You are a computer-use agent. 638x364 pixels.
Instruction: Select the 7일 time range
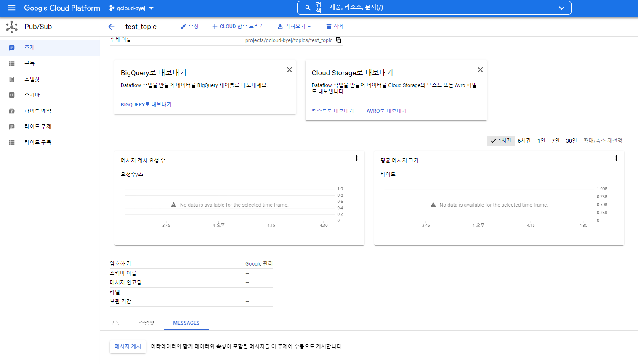pos(556,141)
